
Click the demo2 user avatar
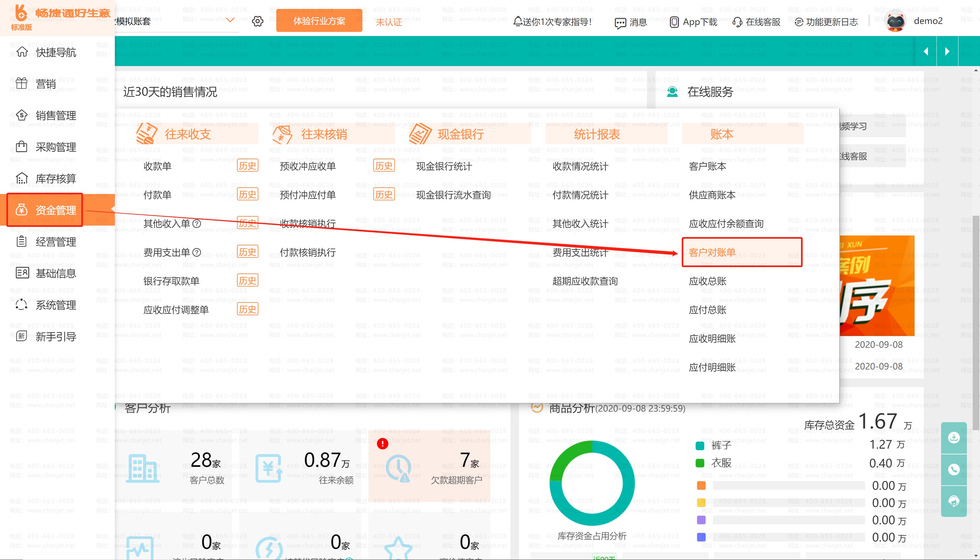pyautogui.click(x=895, y=22)
